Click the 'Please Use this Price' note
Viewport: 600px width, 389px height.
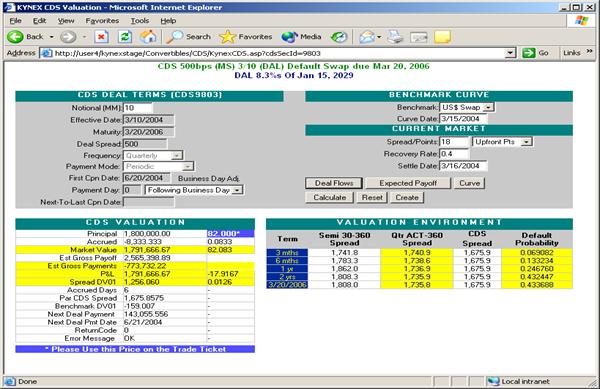pos(135,349)
